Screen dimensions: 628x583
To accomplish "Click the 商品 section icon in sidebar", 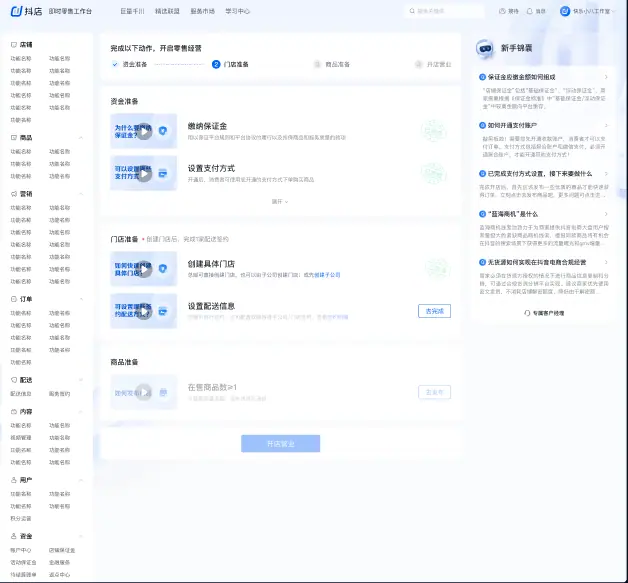I will pyautogui.click(x=14, y=138).
